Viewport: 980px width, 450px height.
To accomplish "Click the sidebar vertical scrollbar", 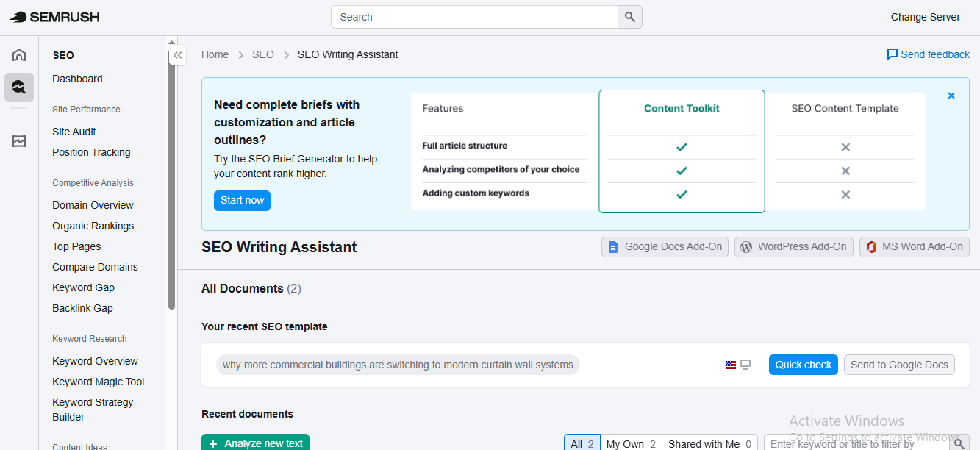I will pyautogui.click(x=172, y=176).
